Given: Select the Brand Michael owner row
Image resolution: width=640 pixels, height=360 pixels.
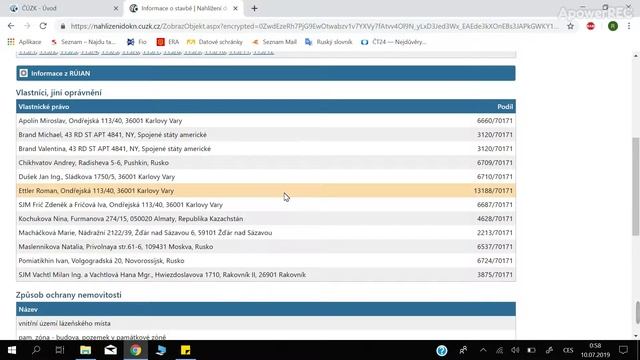Looking at the screenshot, I should click(266, 135).
